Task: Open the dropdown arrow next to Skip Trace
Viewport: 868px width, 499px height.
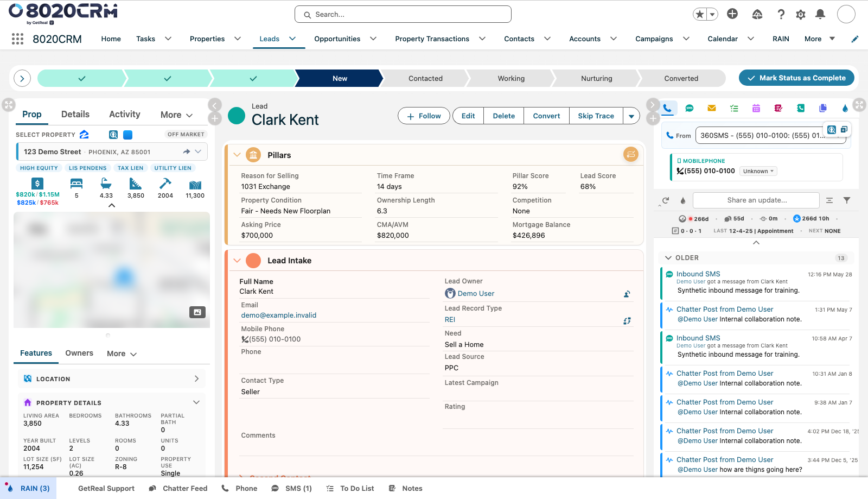Action: tap(631, 116)
